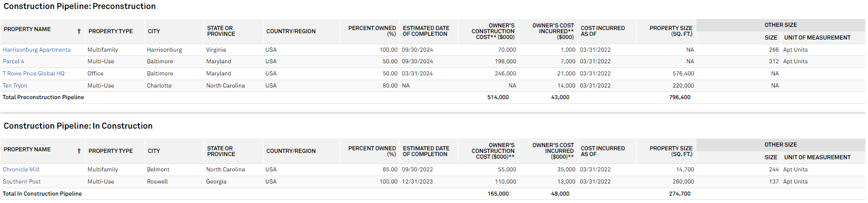Click In Construction Cost Incurred As Of header
The width and height of the screenshot is (868, 203).
click(x=603, y=151)
